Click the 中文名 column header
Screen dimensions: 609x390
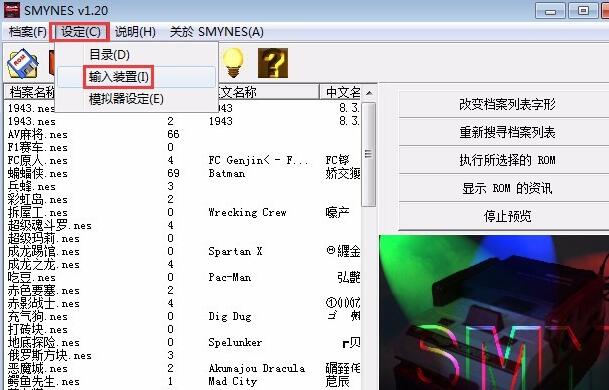click(340, 92)
